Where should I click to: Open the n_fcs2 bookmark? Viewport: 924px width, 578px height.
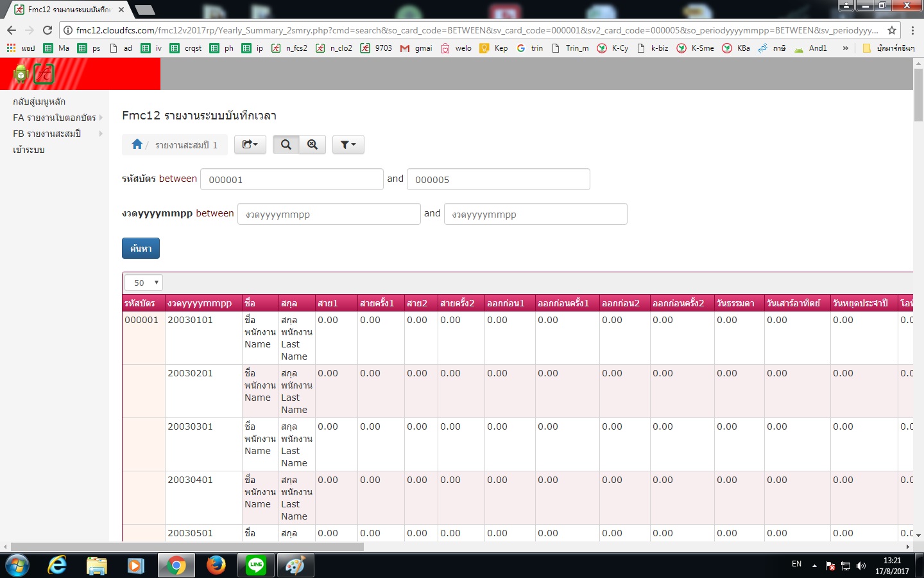289,48
